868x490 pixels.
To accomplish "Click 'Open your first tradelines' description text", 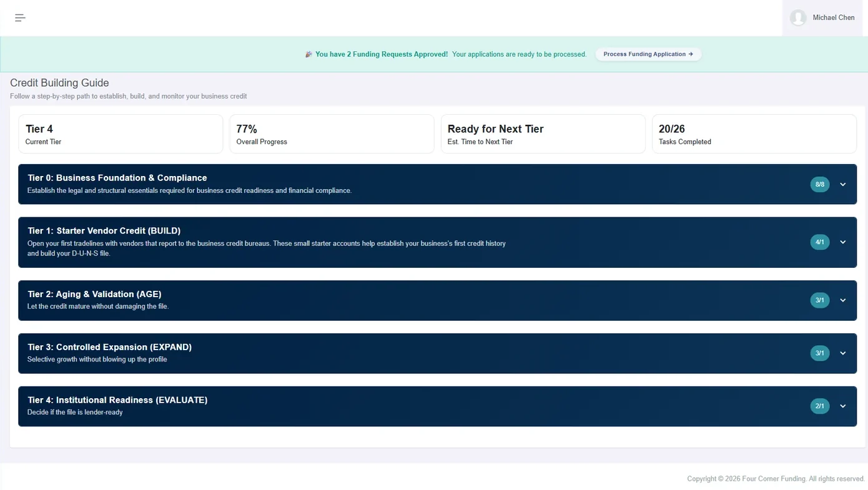I will [267, 248].
